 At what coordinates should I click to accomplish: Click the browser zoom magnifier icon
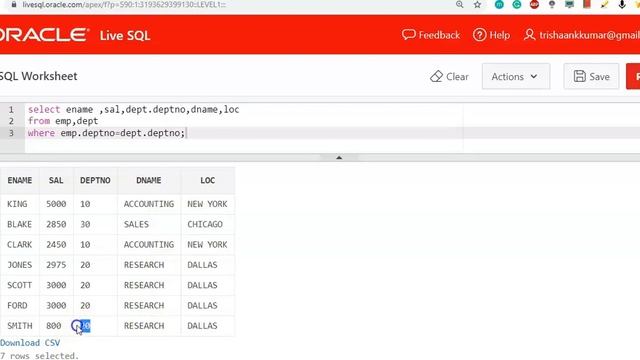(x=460, y=4)
